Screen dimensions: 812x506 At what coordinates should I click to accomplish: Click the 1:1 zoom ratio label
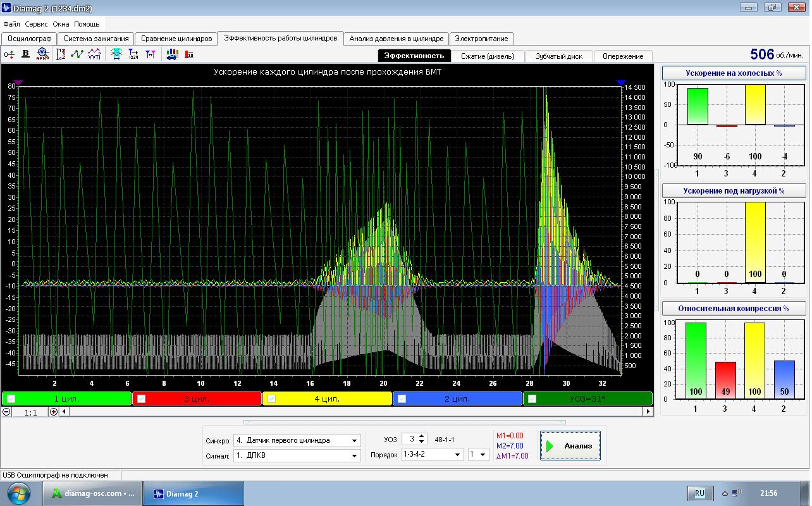pos(30,412)
